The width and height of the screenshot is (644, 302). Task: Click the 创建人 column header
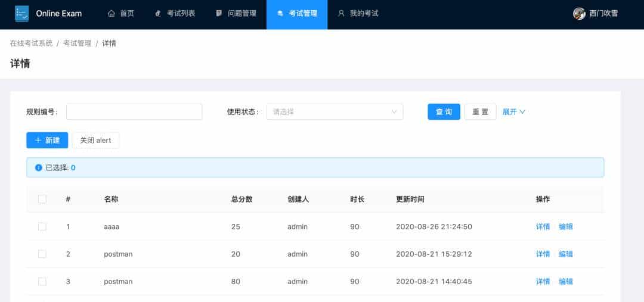coord(298,199)
